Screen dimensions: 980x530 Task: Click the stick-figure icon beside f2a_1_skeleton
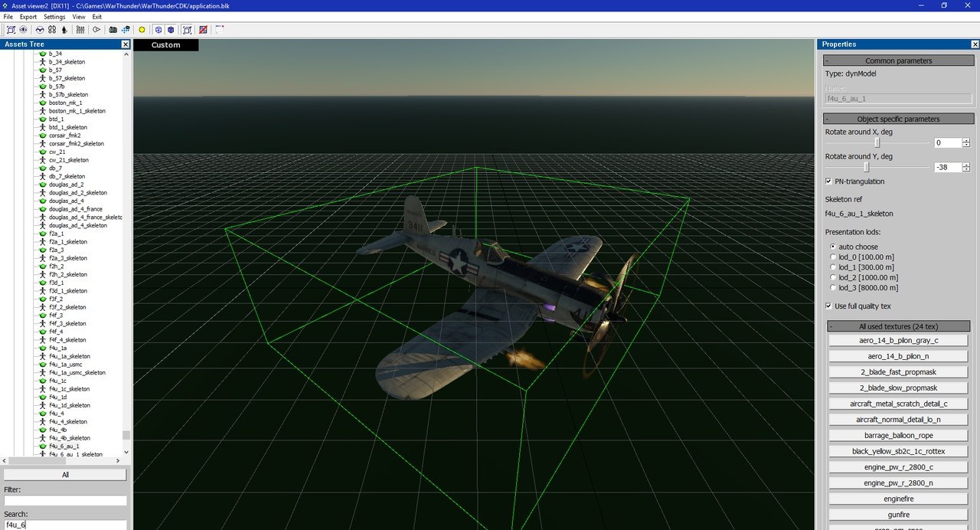[43, 242]
